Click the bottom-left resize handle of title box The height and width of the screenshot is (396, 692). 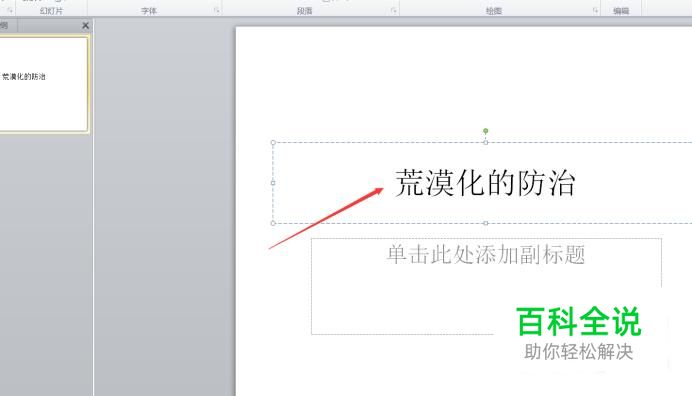pos(273,223)
